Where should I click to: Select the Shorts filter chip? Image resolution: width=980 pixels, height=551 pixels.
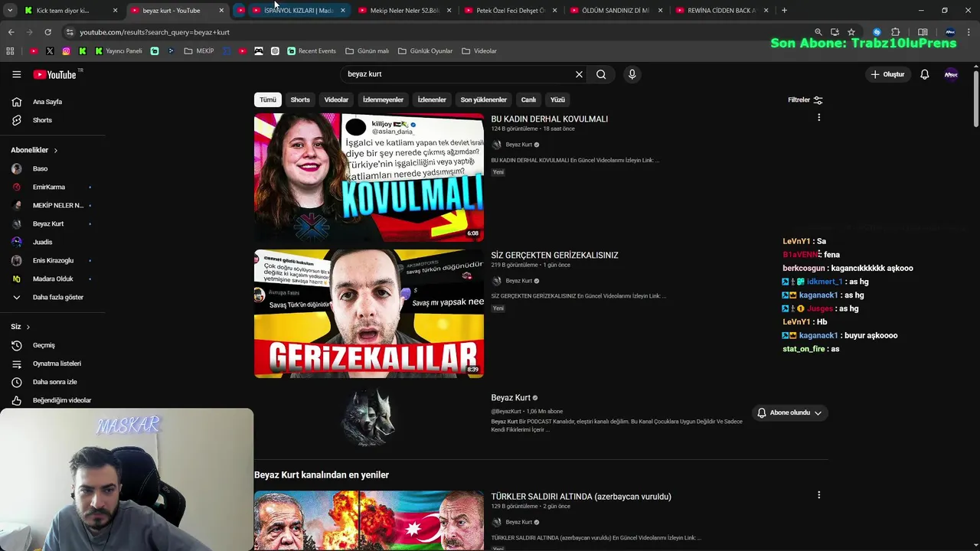(x=300, y=99)
